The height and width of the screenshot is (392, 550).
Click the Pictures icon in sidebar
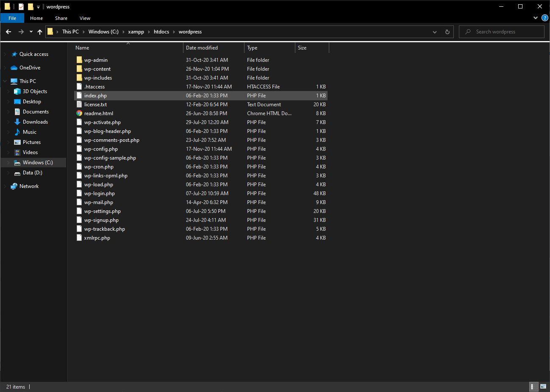[17, 142]
